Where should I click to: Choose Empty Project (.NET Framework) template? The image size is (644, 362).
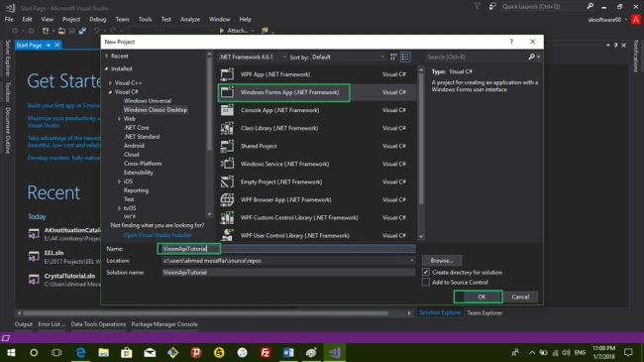tap(316, 181)
